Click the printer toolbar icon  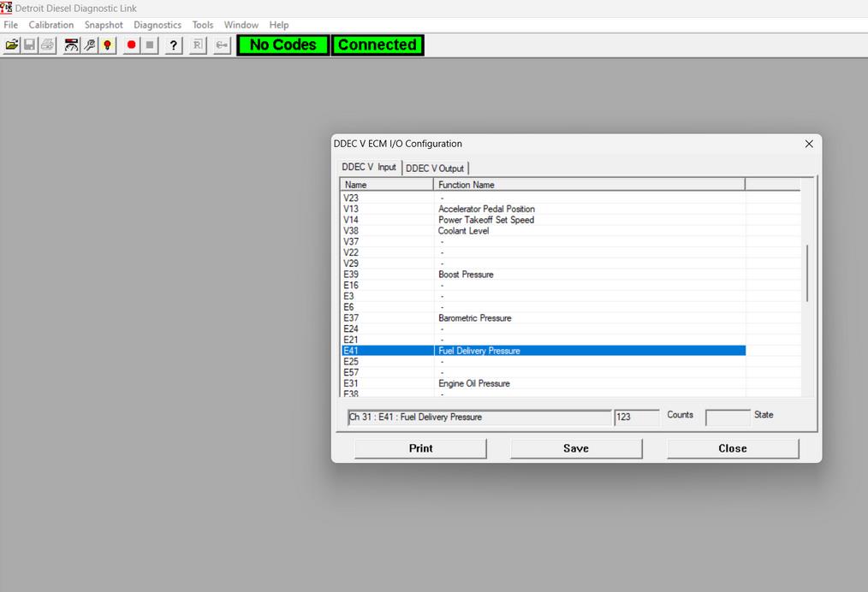pos(47,45)
